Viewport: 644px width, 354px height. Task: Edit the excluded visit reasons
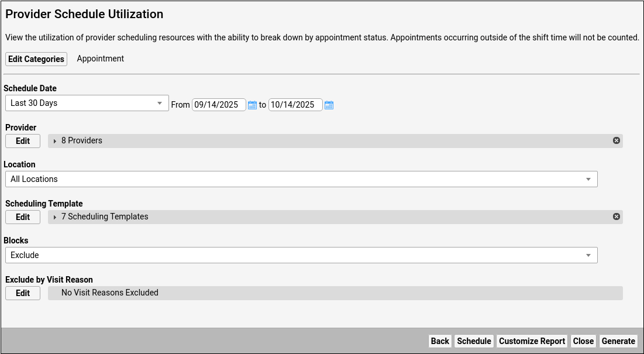(x=23, y=293)
